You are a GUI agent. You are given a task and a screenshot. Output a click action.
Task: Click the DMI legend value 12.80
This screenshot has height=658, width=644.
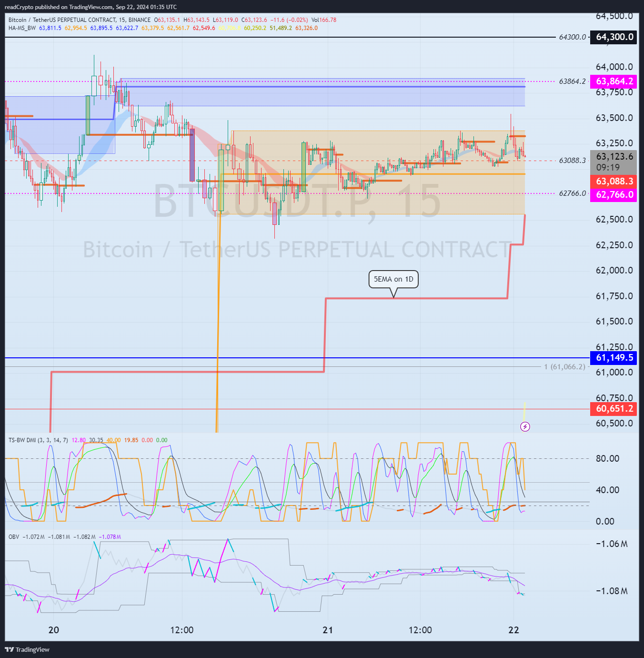[79, 440]
